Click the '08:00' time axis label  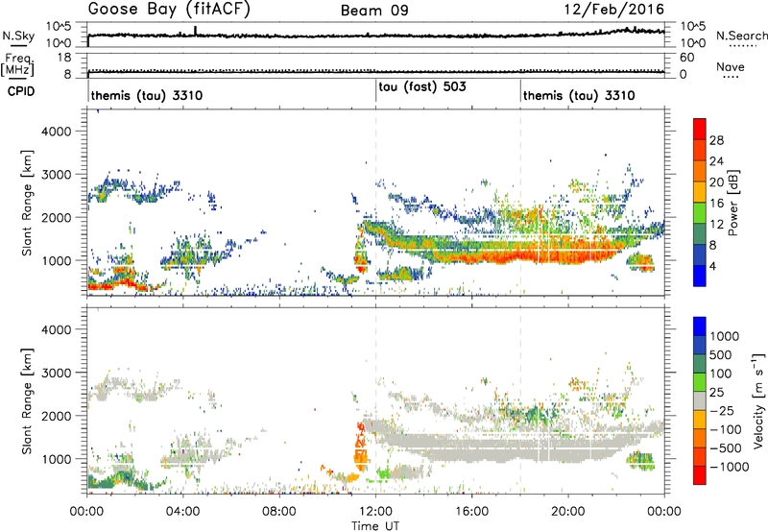coord(279,511)
